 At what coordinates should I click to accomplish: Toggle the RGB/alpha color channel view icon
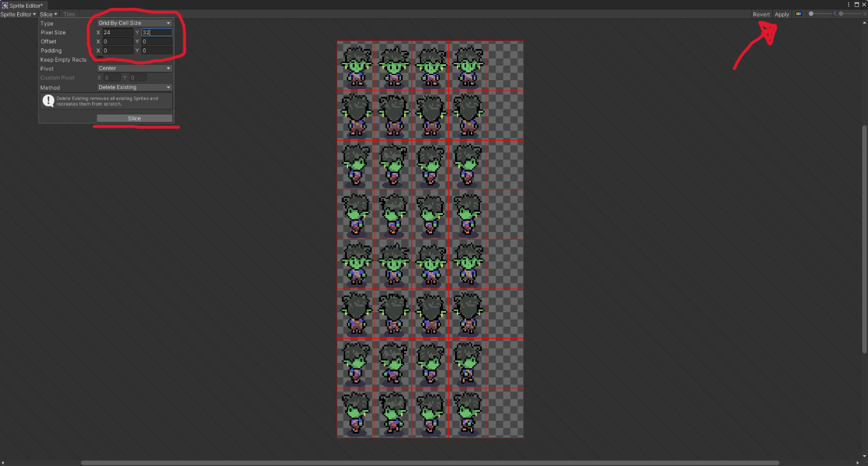click(x=799, y=14)
